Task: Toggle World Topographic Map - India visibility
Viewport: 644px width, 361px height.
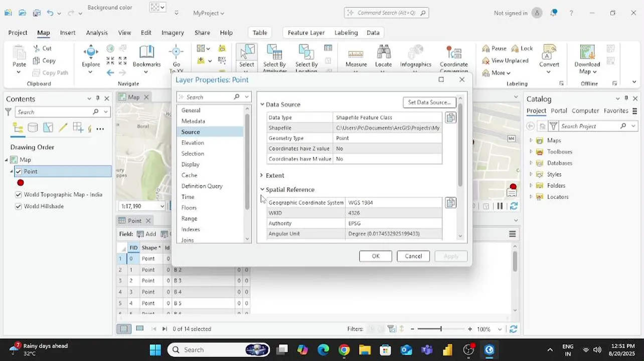Action: 19,195
